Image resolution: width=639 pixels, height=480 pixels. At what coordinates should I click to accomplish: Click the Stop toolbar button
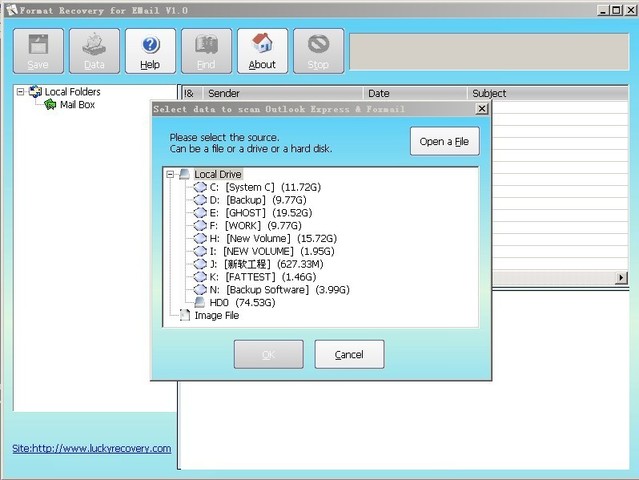[x=319, y=51]
